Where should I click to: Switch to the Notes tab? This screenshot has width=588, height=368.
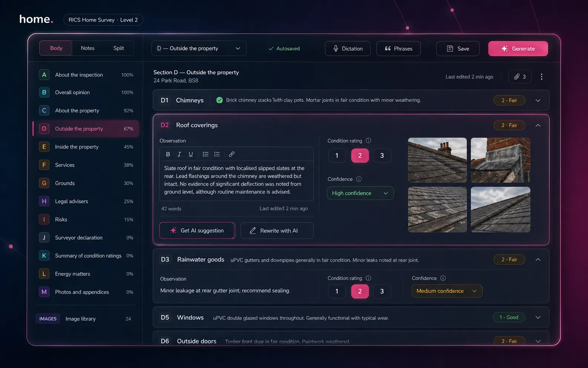coord(87,48)
